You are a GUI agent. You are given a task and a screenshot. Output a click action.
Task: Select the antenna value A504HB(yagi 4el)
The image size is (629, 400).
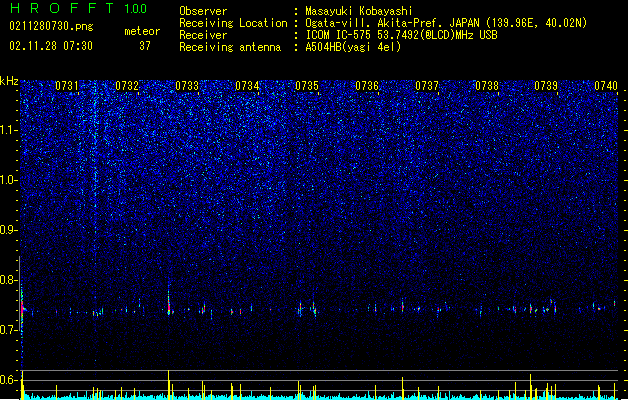pos(353,47)
